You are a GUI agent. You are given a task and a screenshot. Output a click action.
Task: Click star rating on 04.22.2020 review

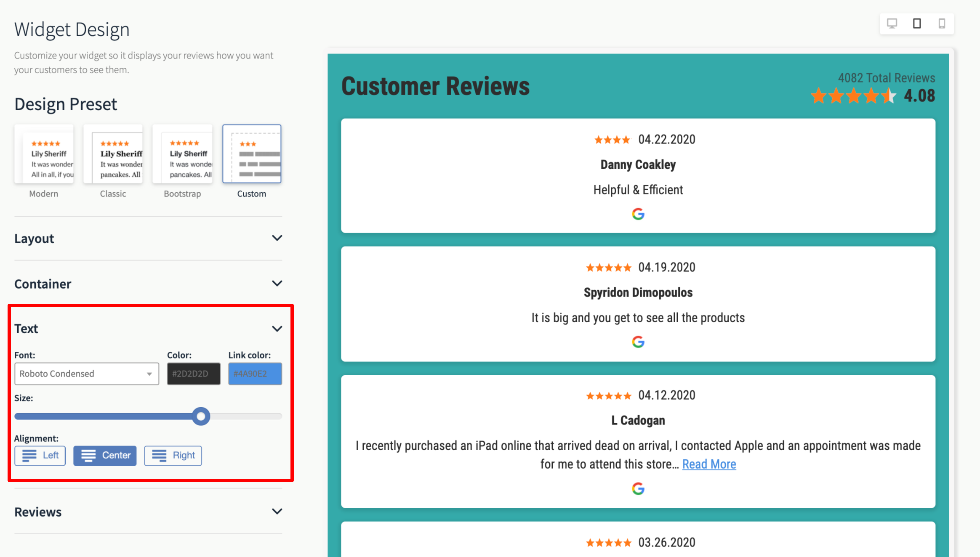click(612, 140)
